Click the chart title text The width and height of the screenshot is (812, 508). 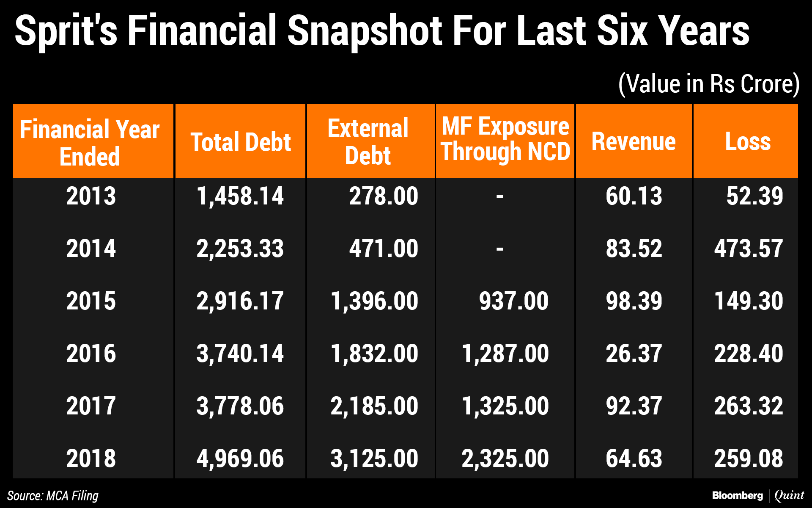pyautogui.click(x=382, y=30)
